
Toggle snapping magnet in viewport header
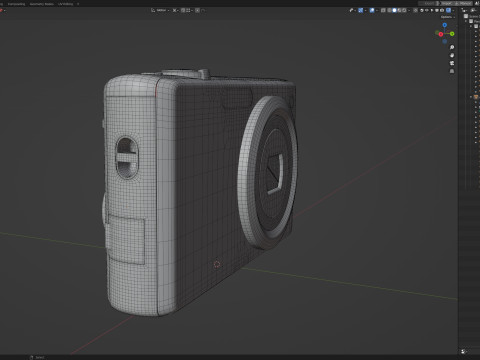pos(183,10)
